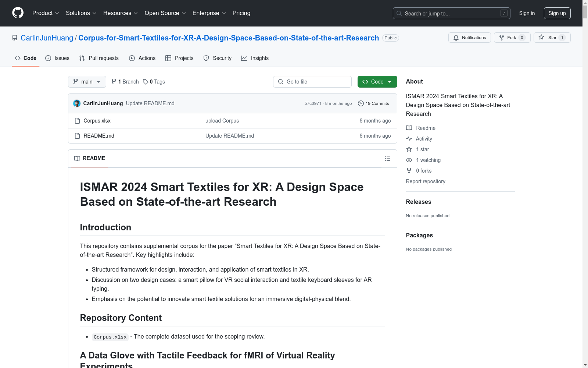The height and width of the screenshot is (368, 588).
Task: Open the main branch selector dropdown
Action: tap(87, 82)
